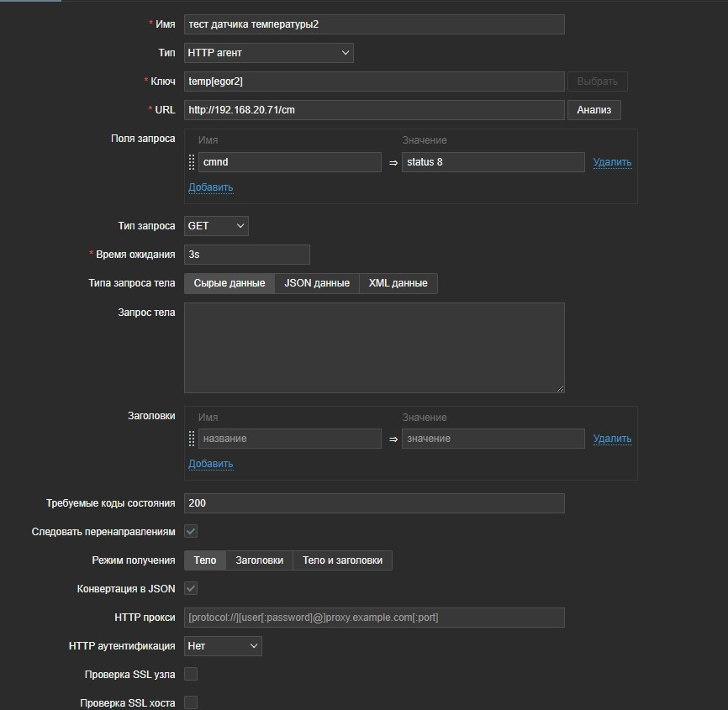Image resolution: width=728 pixels, height=710 pixels.
Task: Click the Требуемые коды состояния field
Action: click(x=374, y=503)
